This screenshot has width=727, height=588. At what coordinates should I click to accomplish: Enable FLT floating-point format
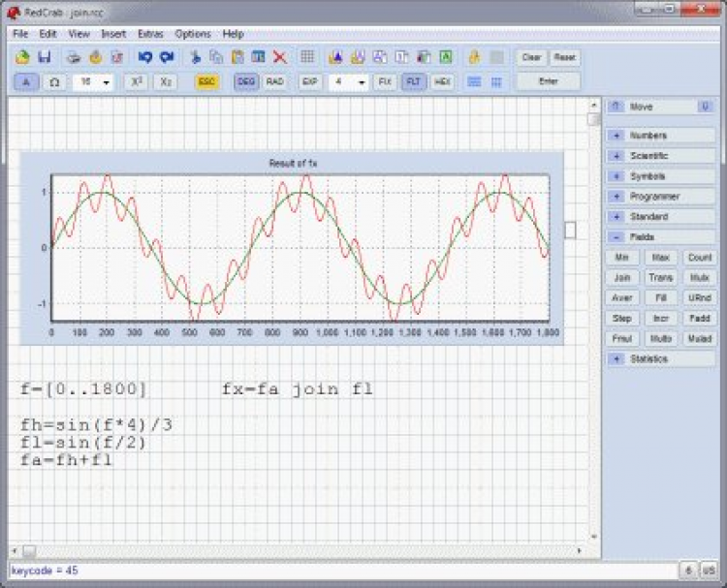coord(414,82)
